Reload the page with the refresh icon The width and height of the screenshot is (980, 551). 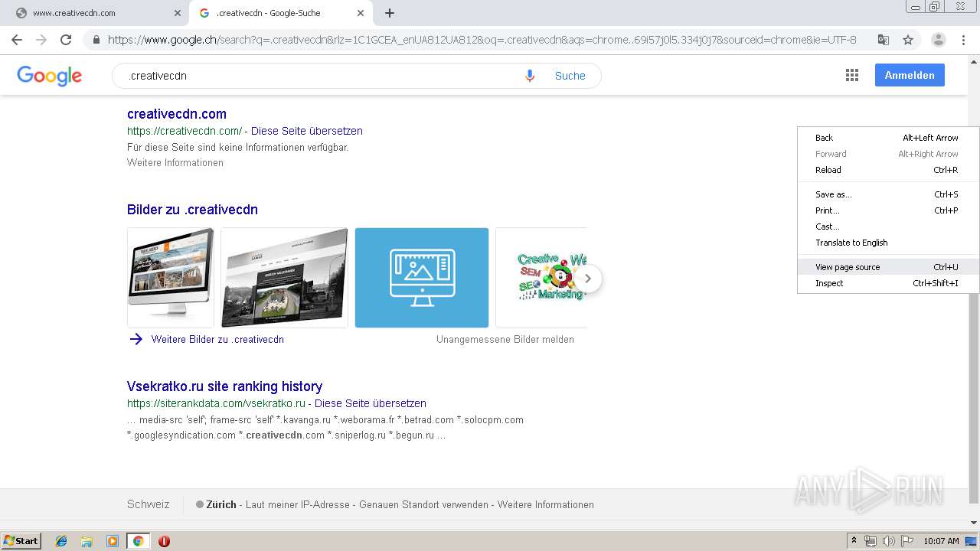66,40
